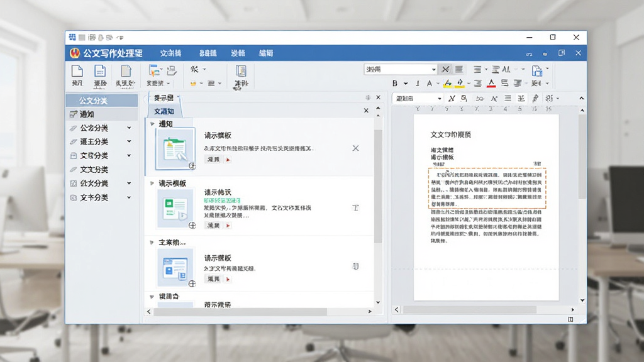
Task: Click the paint bucket fill color icon
Action: point(460,84)
